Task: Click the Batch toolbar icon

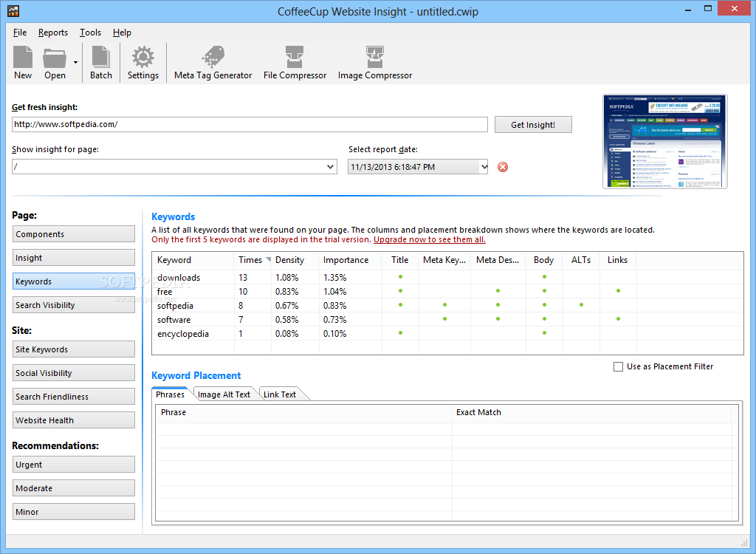Action: tap(100, 63)
